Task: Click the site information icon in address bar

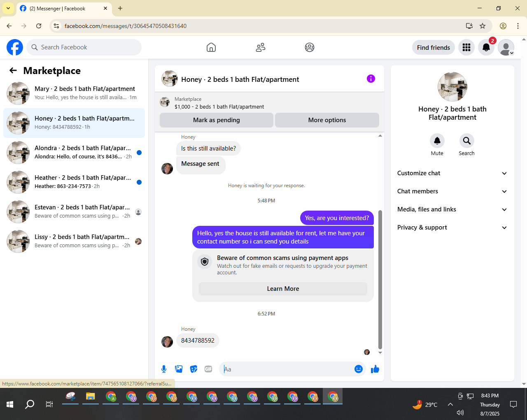Action: [56, 26]
